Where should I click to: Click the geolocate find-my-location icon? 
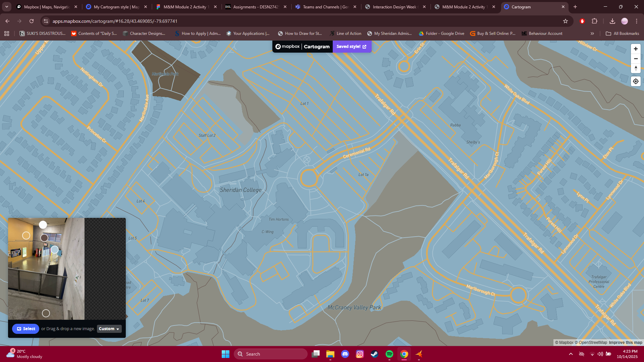(x=636, y=81)
